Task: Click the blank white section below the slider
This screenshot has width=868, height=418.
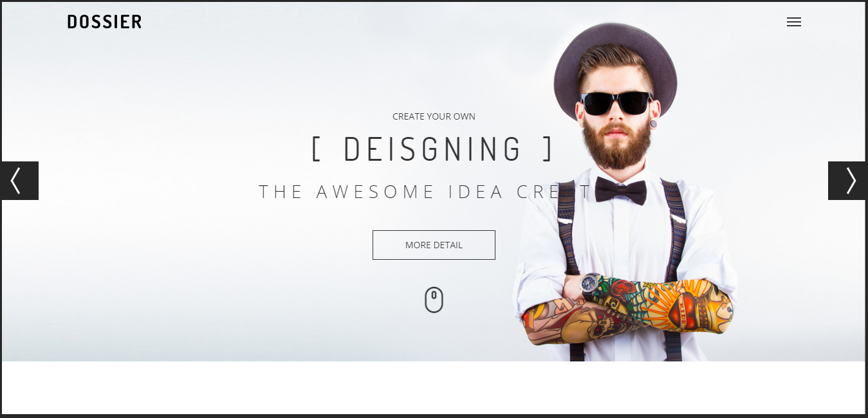Action: tap(434, 387)
